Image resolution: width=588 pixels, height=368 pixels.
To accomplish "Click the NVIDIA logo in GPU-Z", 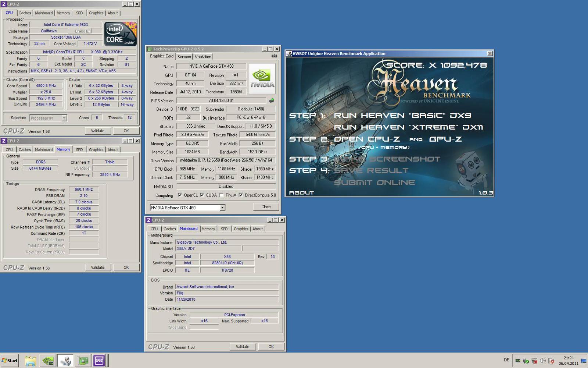I will 262,79.
